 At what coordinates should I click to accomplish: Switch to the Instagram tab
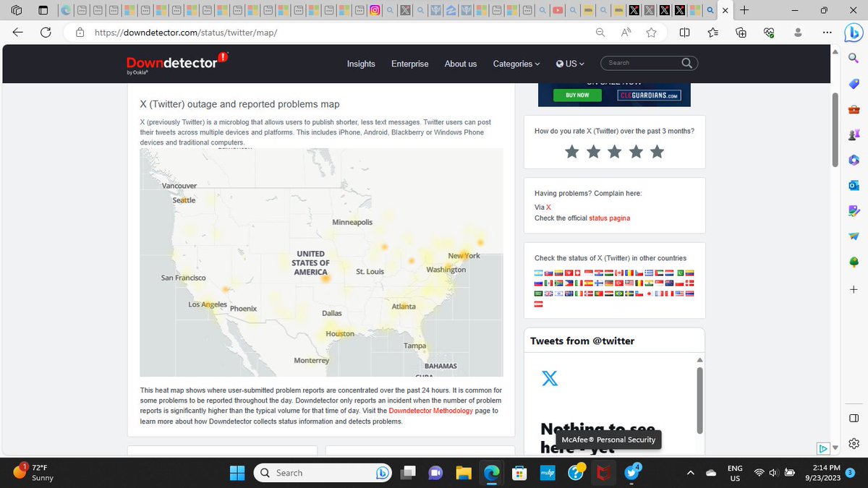click(375, 11)
